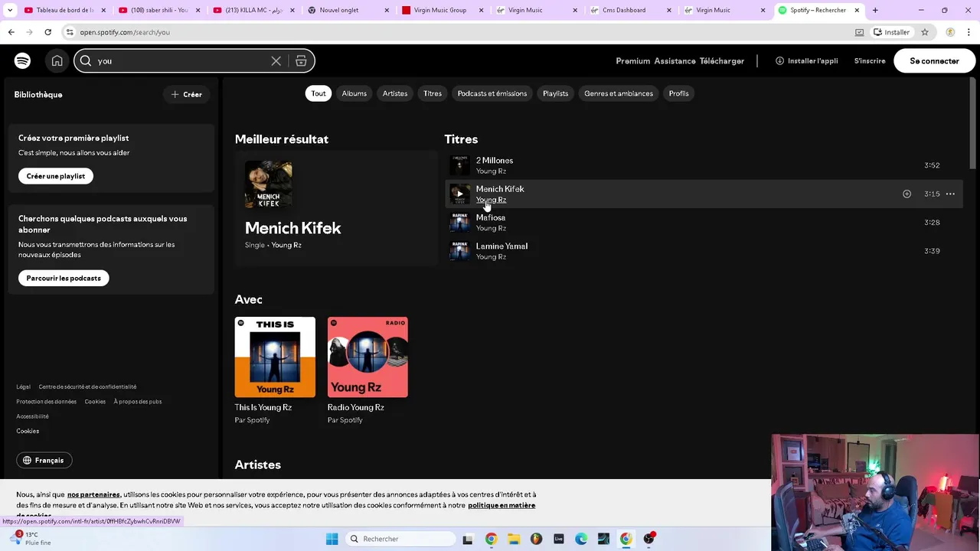Click Se connecter button

(934, 60)
